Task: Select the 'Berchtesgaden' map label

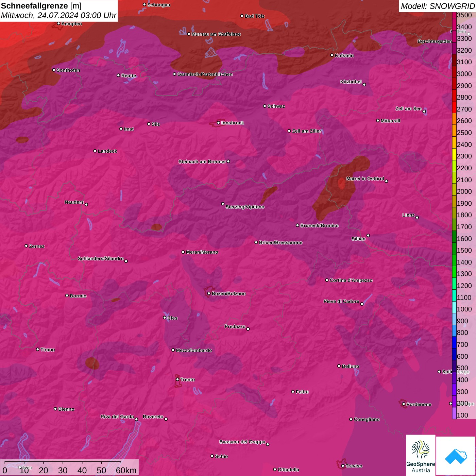Action: 435,41
